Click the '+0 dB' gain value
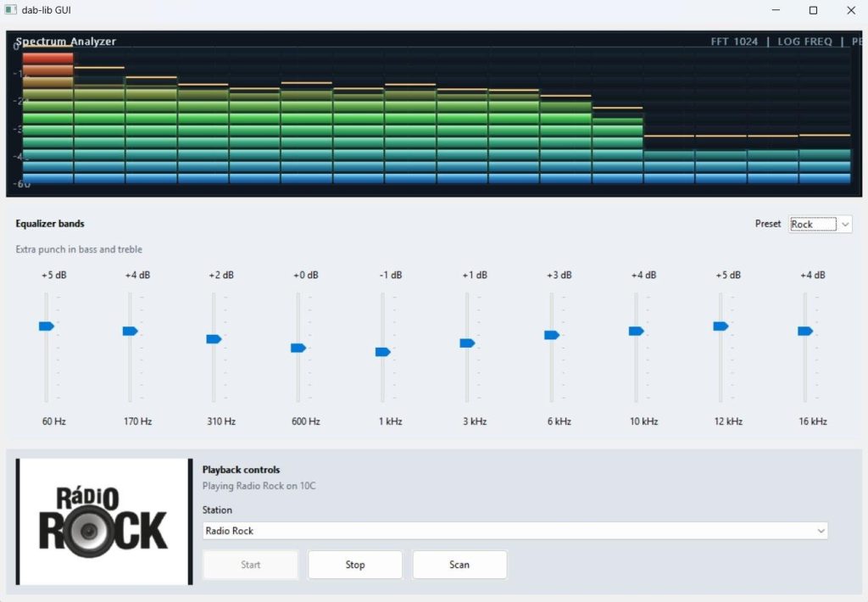 point(305,276)
